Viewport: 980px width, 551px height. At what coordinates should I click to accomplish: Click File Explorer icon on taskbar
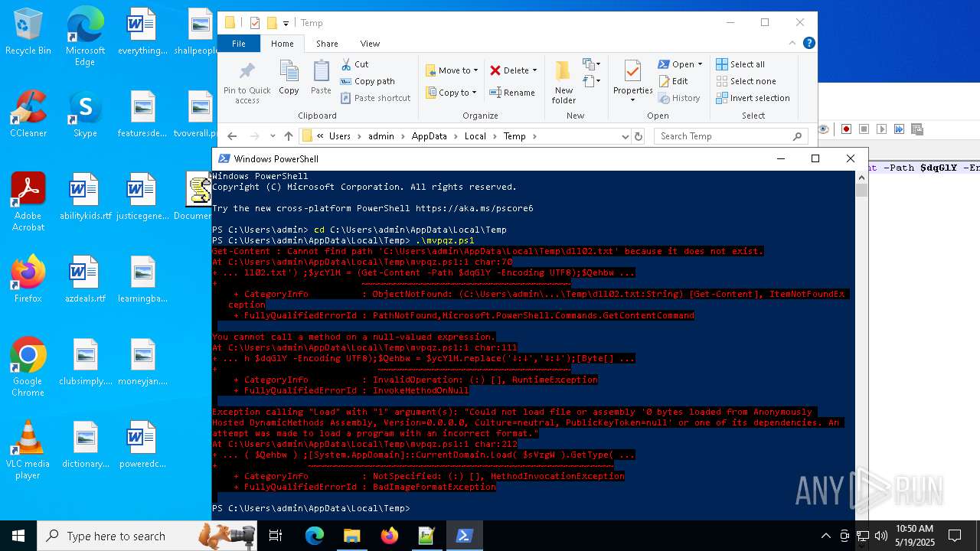click(x=351, y=536)
